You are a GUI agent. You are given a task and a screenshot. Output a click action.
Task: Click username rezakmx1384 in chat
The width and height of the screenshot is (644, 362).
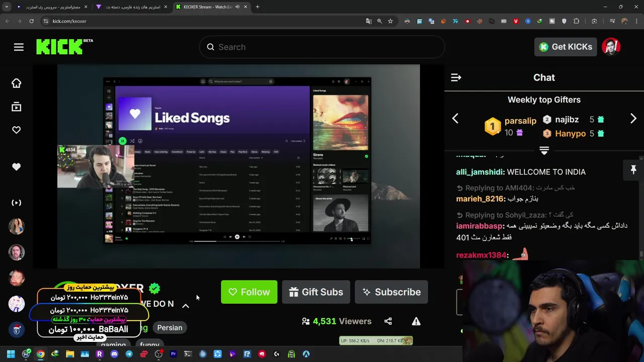click(x=481, y=255)
